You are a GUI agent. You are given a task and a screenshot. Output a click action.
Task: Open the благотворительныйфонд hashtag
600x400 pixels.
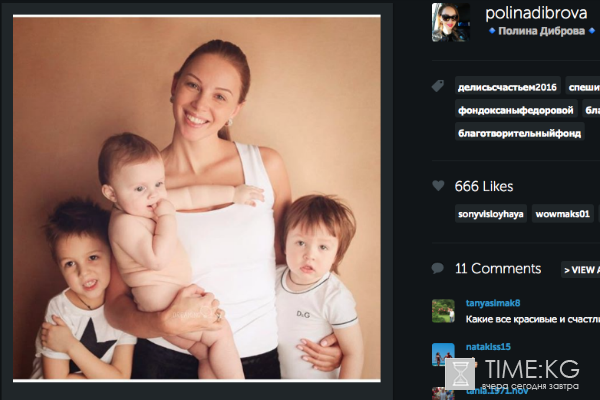pyautogui.click(x=519, y=133)
